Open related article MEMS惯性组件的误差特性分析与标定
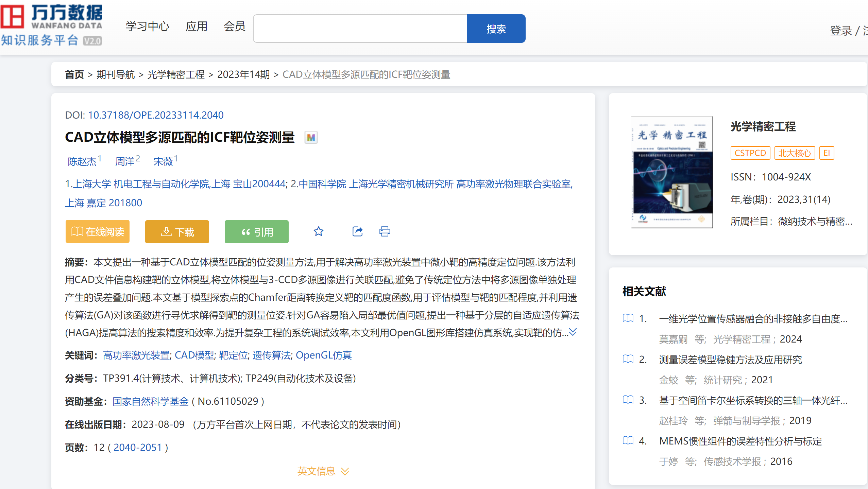Image resolution: width=868 pixels, height=489 pixels. 741,441
